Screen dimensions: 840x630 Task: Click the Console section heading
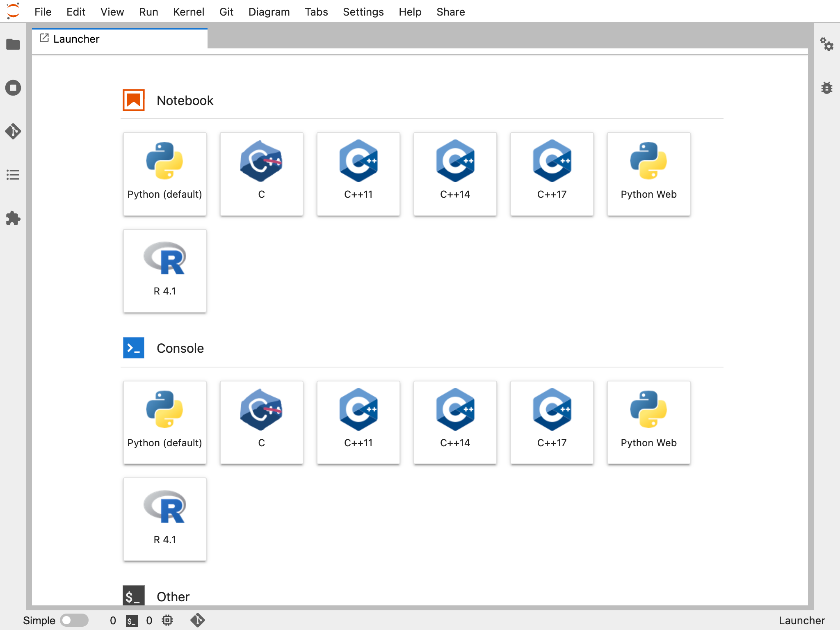click(x=180, y=348)
